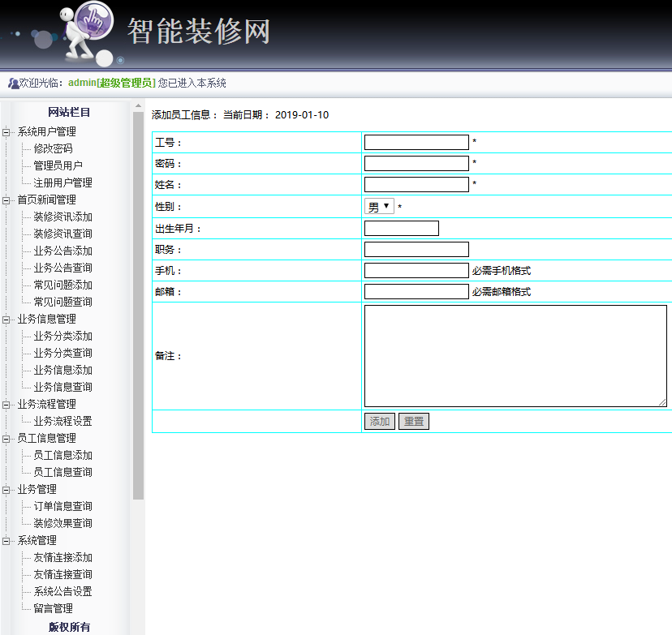The image size is (672, 635).
Task: Click the 重置 reset button
Action: pyautogui.click(x=414, y=422)
